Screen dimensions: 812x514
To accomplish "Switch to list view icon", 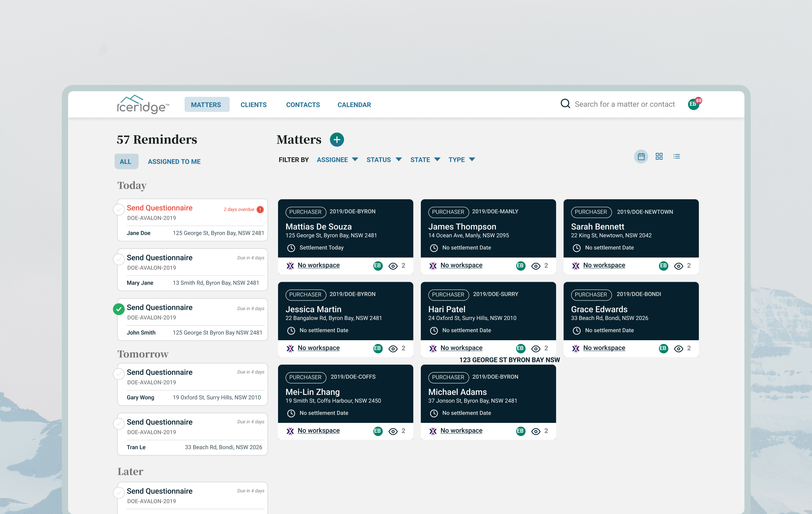I will pyautogui.click(x=676, y=156).
